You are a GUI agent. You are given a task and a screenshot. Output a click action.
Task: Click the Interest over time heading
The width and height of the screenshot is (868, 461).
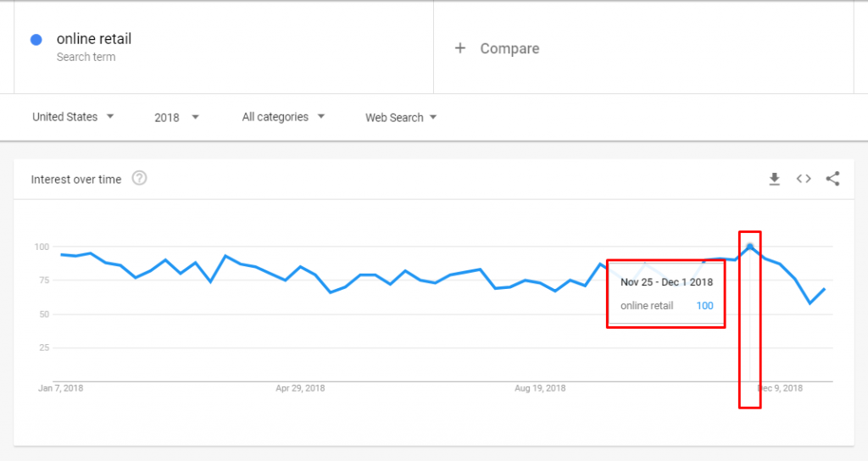(x=76, y=180)
